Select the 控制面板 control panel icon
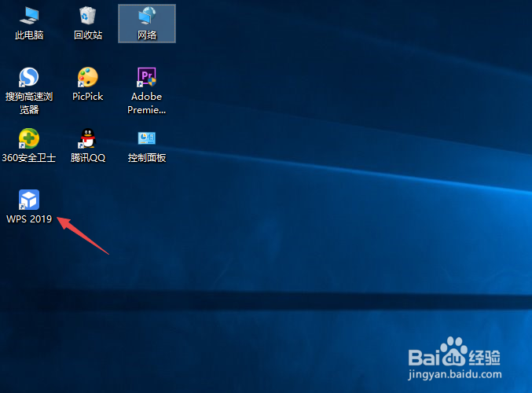The height and width of the screenshot is (393, 532). pyautogui.click(x=147, y=138)
